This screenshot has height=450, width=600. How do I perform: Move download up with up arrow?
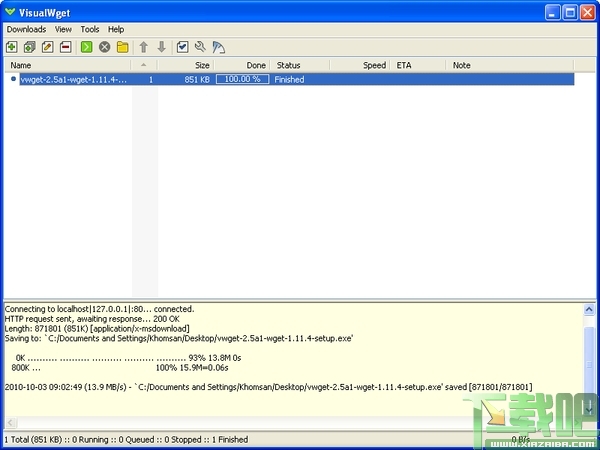point(143,47)
